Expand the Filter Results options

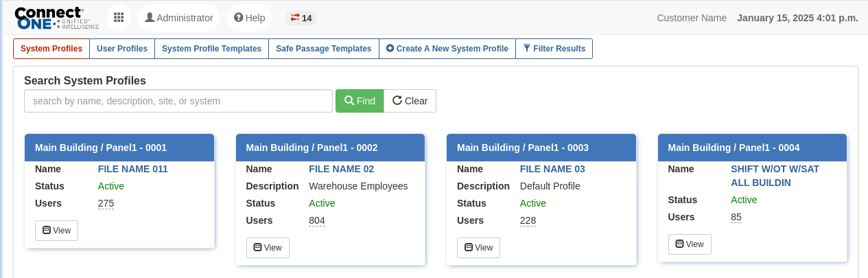[554, 49]
